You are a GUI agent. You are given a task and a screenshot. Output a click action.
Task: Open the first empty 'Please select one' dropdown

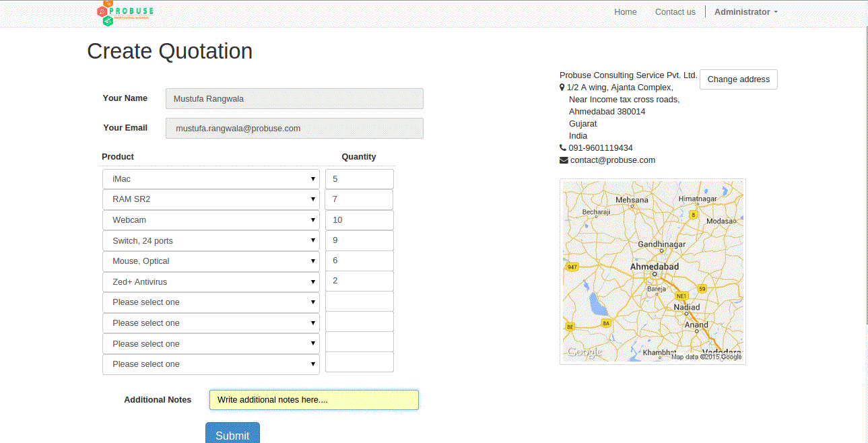point(211,302)
